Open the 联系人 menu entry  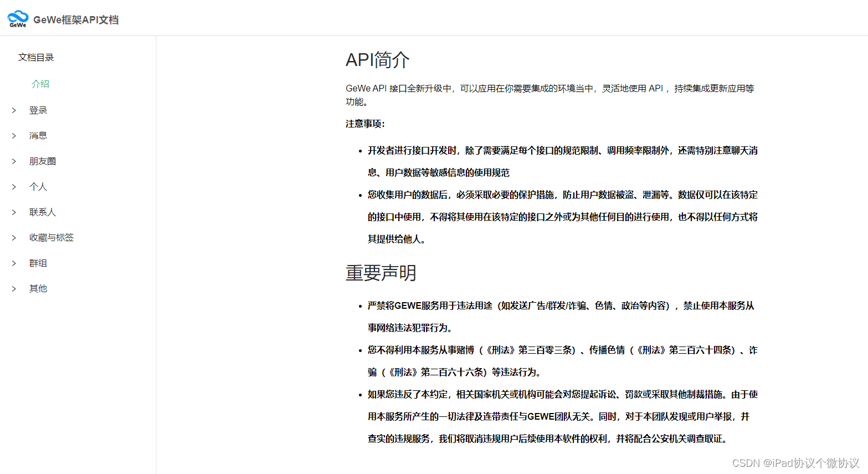[x=43, y=212]
